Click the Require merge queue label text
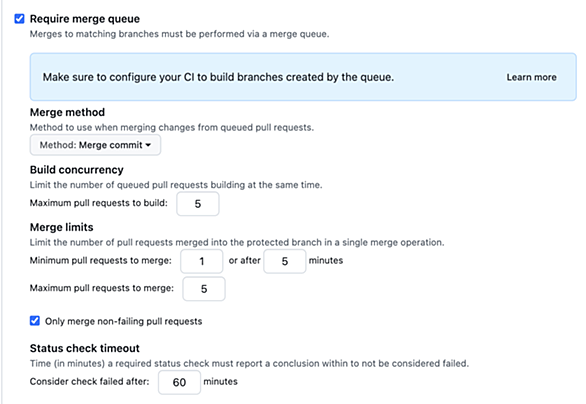This screenshot has height=404, width=586. point(85,19)
